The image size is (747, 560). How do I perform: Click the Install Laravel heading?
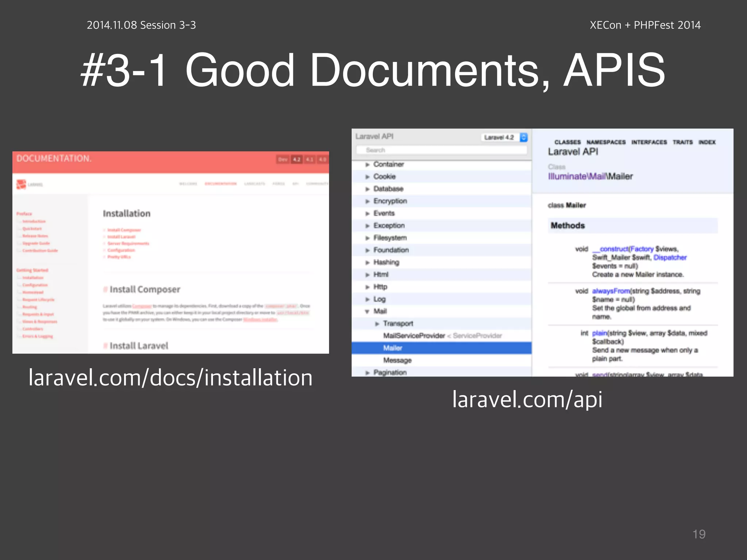pyautogui.click(x=139, y=346)
